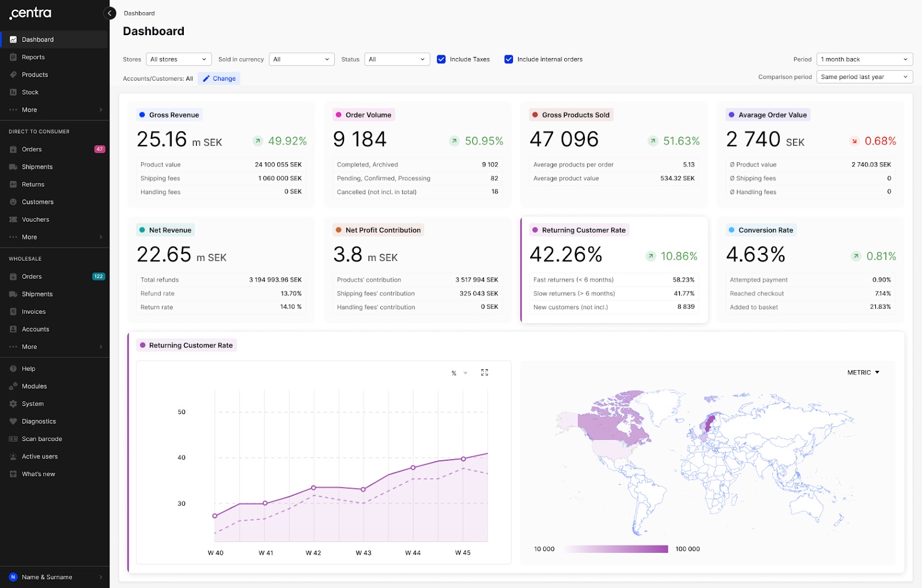Open Wholesale Orders in the sidebar

click(x=55, y=276)
